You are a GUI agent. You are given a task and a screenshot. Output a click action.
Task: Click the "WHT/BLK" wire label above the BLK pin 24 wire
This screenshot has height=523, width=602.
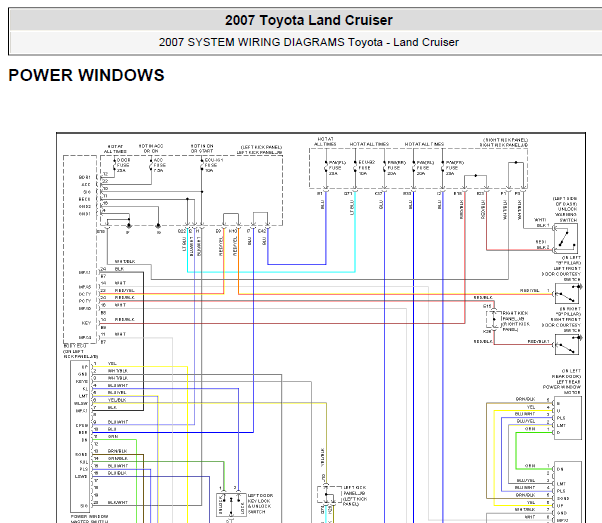click(125, 262)
